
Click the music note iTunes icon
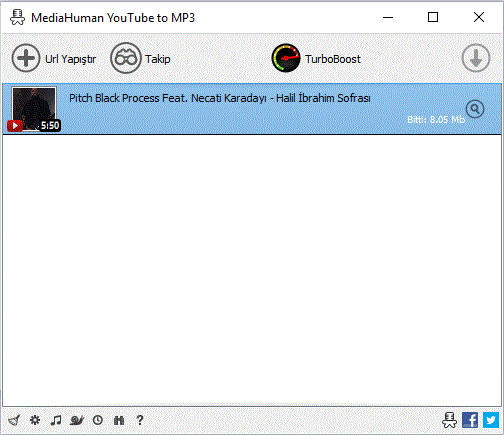tap(56, 420)
